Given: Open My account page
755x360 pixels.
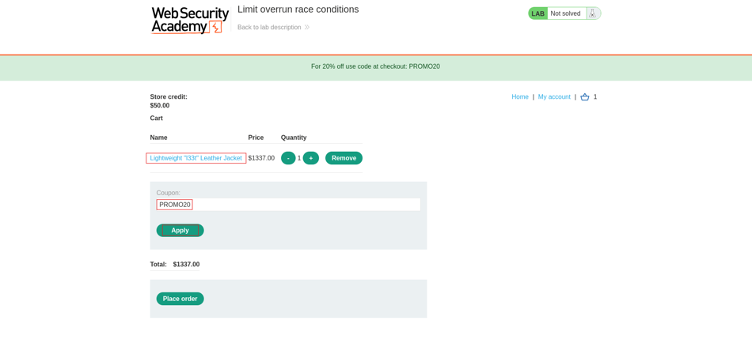Looking at the screenshot, I should (554, 97).
